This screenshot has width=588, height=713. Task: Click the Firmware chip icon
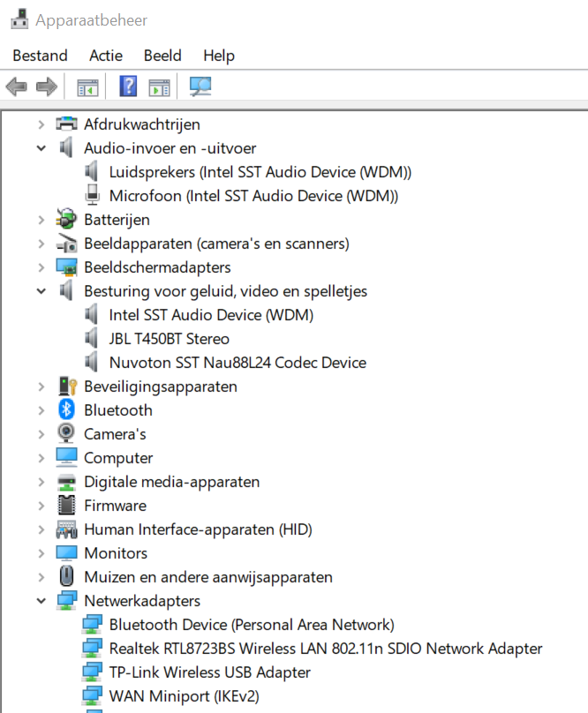tap(67, 506)
